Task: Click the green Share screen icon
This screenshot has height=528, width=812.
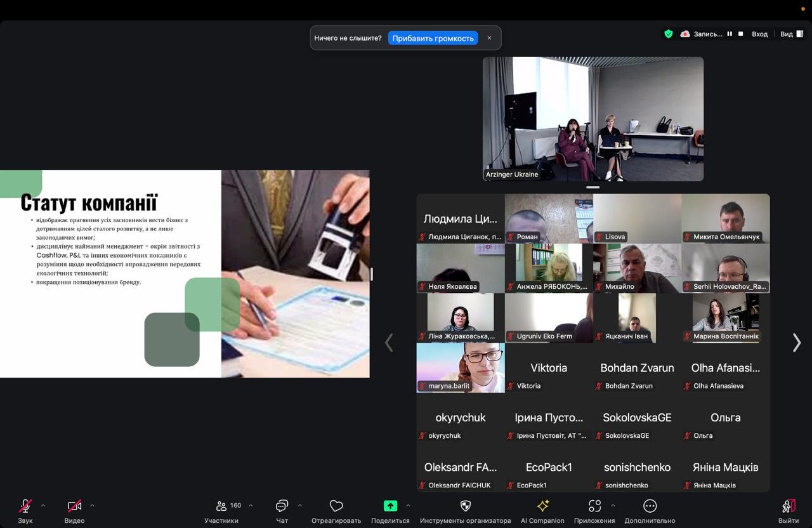Action: coord(390,506)
